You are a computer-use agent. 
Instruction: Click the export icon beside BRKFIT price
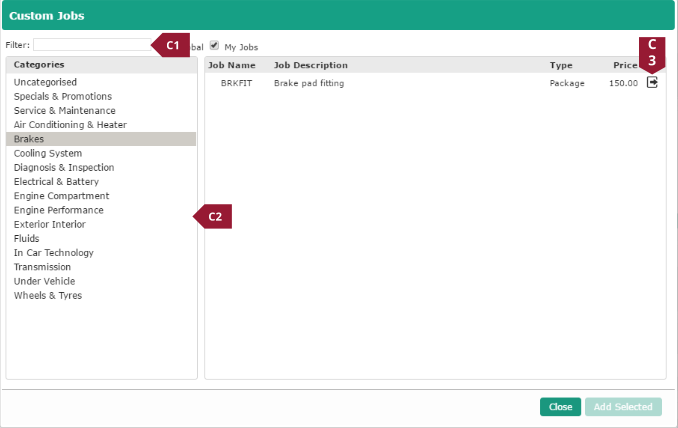[652, 83]
